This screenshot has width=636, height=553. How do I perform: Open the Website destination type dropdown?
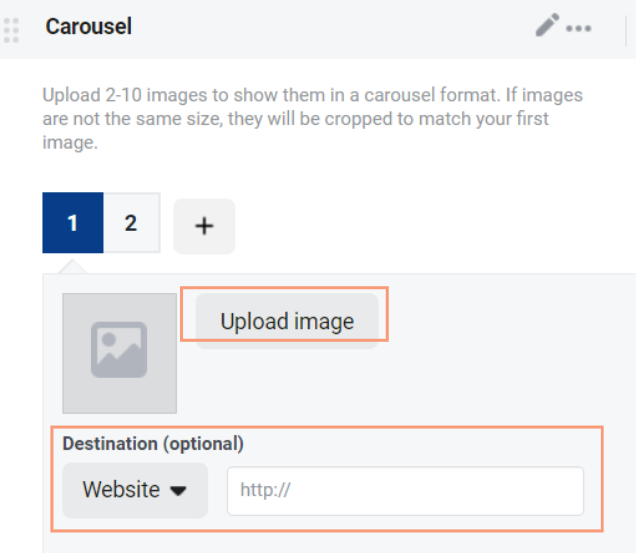click(135, 490)
